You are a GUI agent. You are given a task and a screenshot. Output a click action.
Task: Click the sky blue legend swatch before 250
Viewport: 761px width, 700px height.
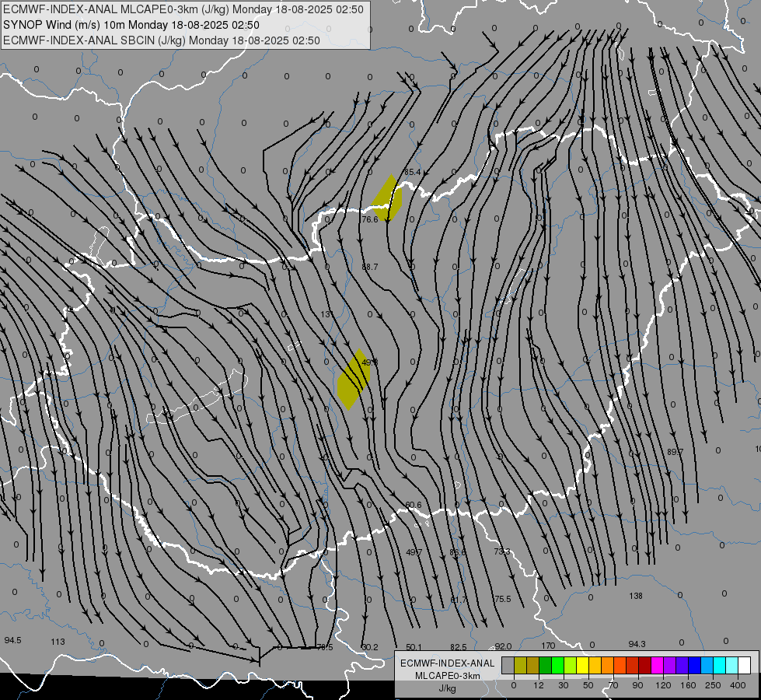[707, 665]
